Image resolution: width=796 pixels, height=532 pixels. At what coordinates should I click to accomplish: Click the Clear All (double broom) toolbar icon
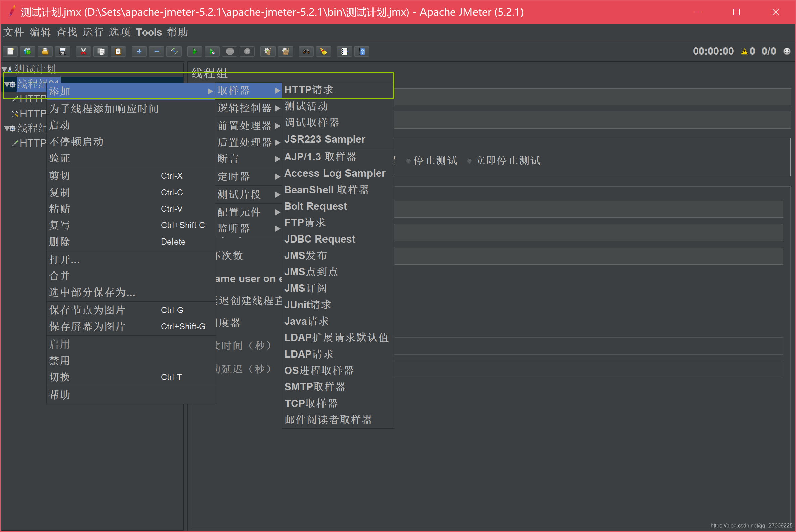[x=286, y=52]
